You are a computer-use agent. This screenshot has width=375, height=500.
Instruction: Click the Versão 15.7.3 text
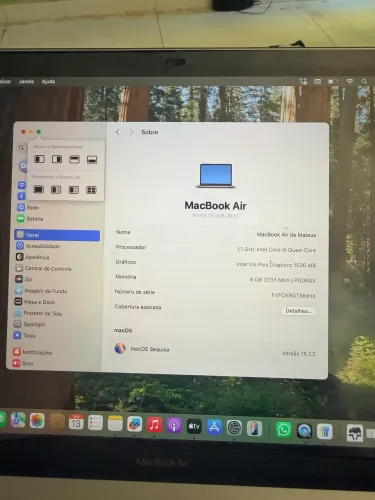click(x=298, y=353)
